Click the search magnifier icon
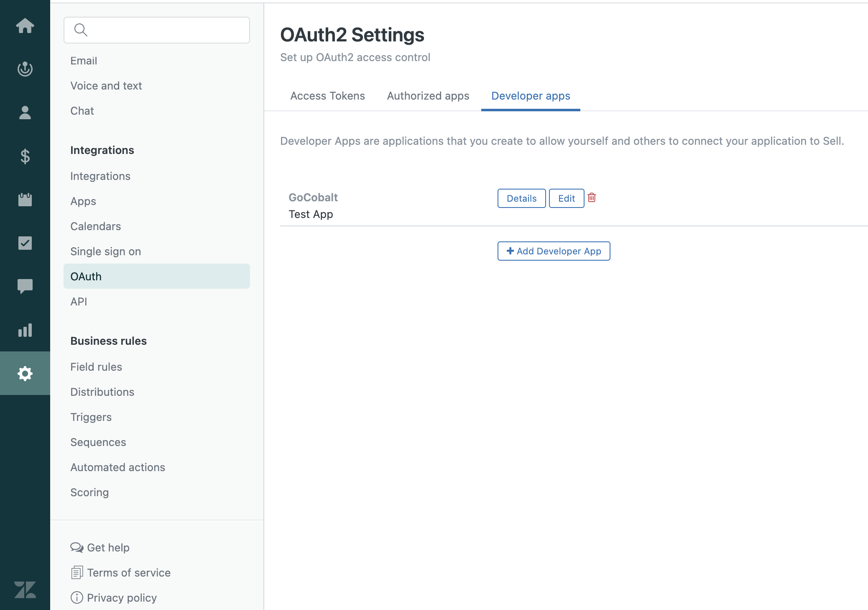The image size is (868, 610). [x=81, y=30]
